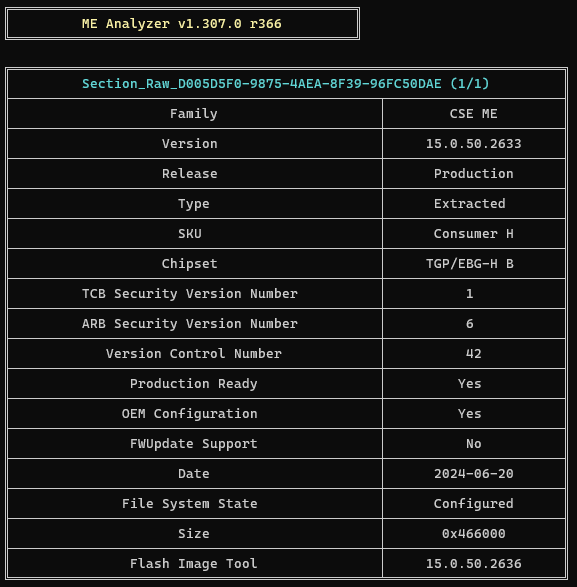Click the Flash Image Tool label
577x587 pixels.
pos(194,563)
